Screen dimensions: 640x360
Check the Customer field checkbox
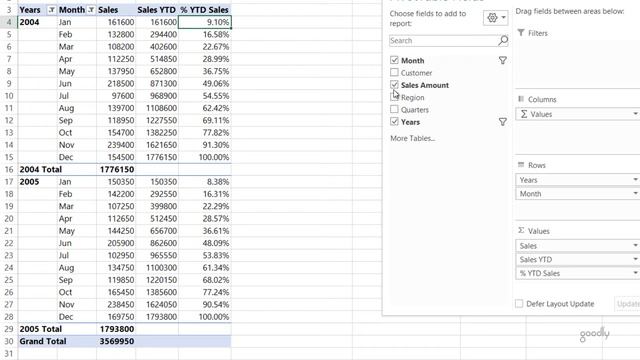(x=394, y=73)
